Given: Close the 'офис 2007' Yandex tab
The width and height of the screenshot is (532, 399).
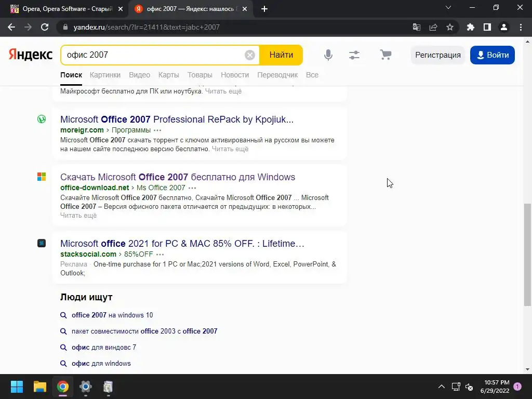Looking at the screenshot, I should tap(245, 9).
